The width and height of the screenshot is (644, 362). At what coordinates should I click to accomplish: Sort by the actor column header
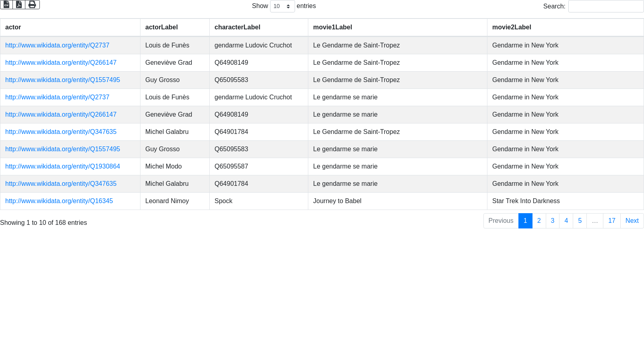(70, 27)
